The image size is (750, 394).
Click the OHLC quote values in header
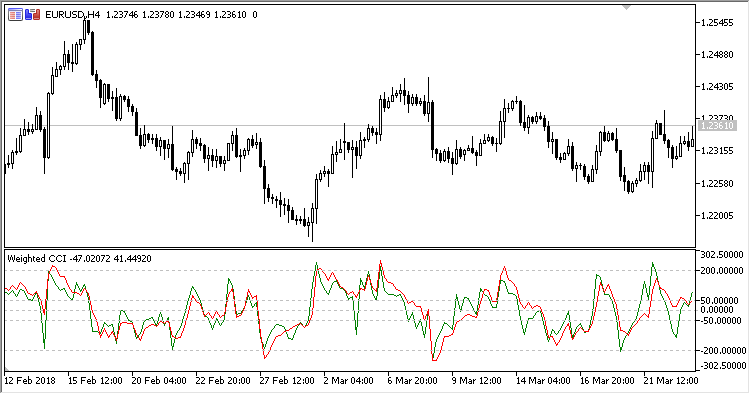pos(182,15)
